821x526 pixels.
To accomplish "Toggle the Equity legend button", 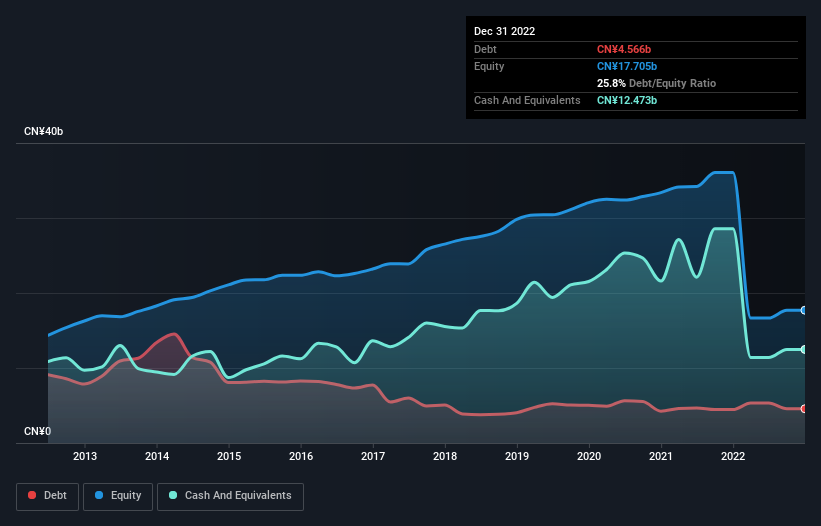I will coord(118,496).
